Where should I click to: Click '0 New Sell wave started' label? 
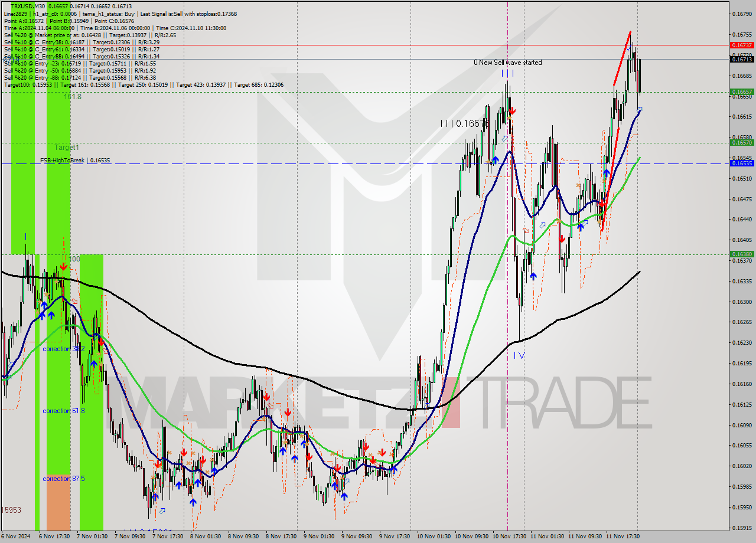point(507,63)
